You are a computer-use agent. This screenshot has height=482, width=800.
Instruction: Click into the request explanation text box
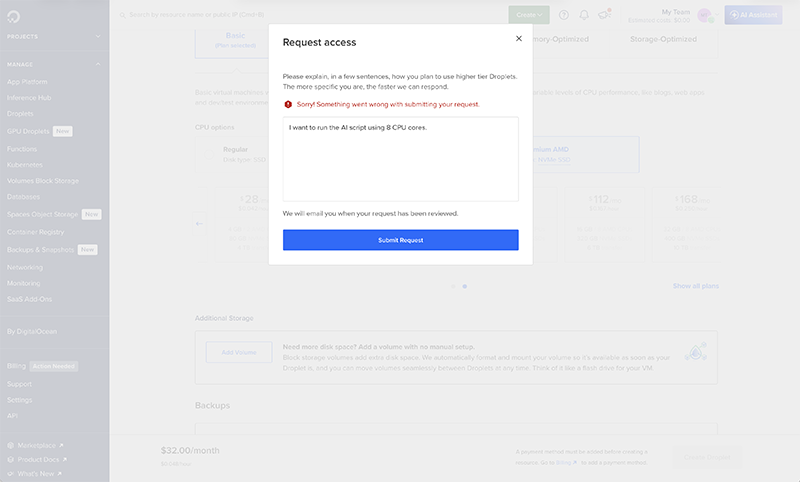(400, 159)
